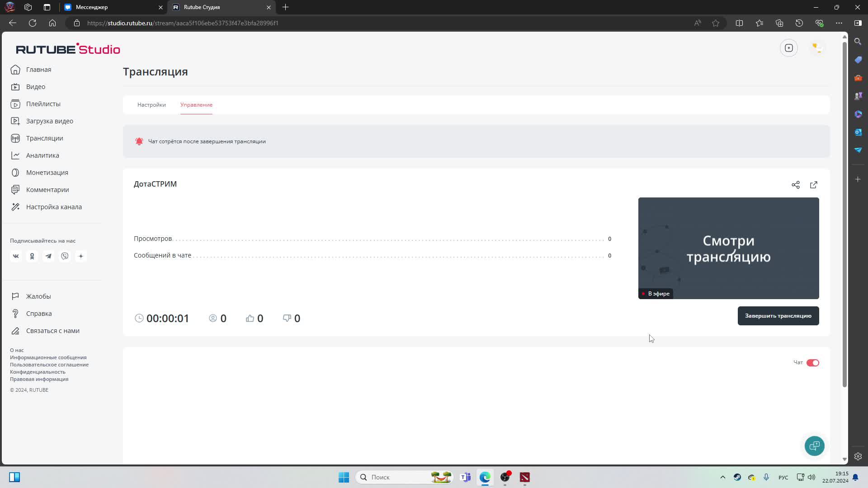Open the Telegram social icon
Image resolution: width=868 pixels, height=488 pixels.
pos(48,256)
